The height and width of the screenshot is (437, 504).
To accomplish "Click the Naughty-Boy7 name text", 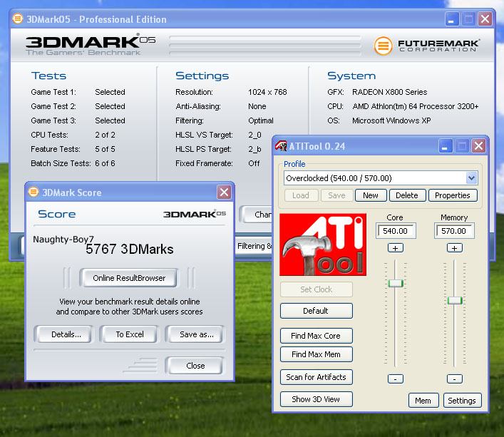I will [63, 240].
